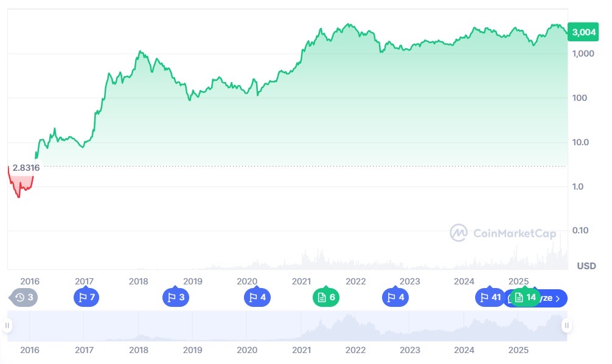612x364 pixels.
Task: Click the Analyze button chevron
Action: [558, 298]
